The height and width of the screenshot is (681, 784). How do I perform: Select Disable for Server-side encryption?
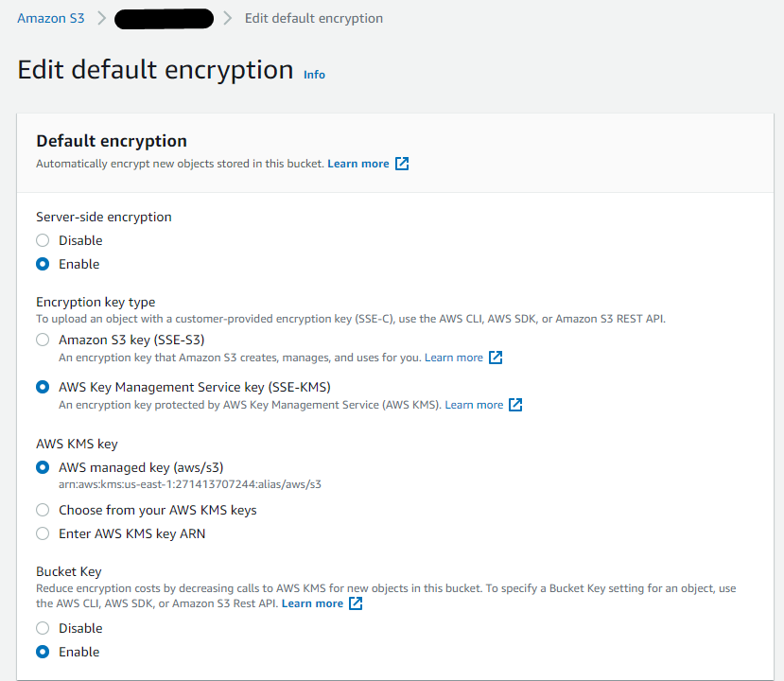(x=43, y=240)
